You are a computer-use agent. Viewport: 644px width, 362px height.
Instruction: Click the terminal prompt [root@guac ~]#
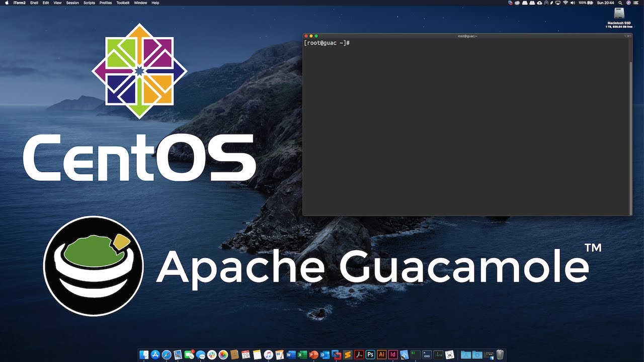coord(327,43)
